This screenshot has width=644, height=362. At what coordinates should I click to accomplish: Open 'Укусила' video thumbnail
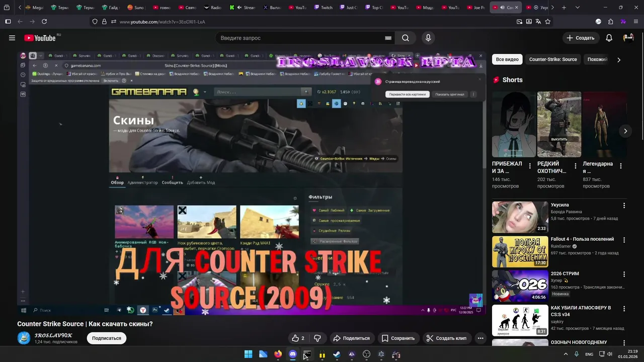tap(520, 217)
